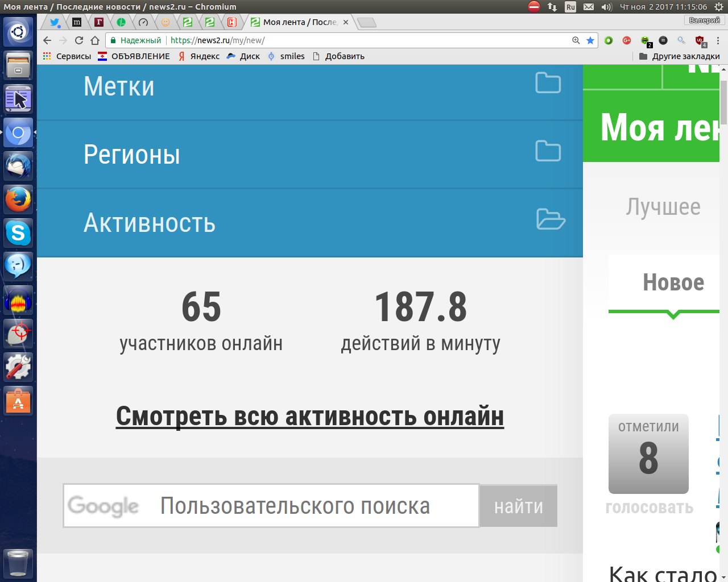Go to the browser home page icon
The width and height of the screenshot is (728, 582).
point(95,40)
